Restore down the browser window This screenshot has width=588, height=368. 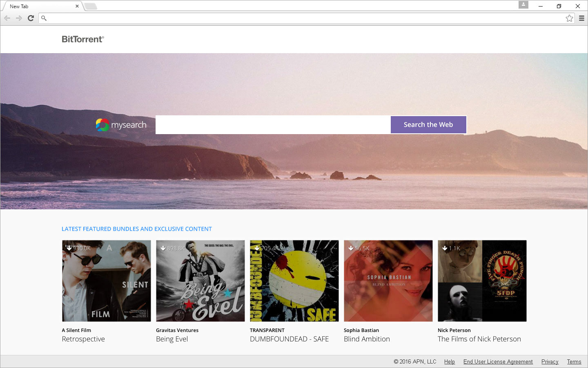[559, 6]
